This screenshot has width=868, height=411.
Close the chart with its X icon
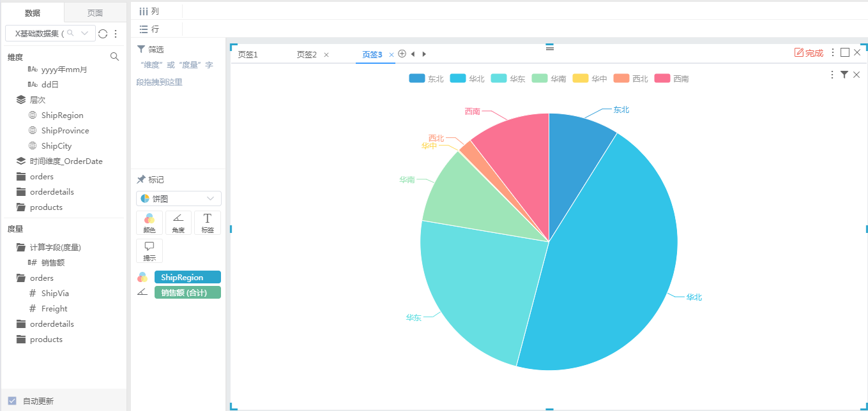(x=857, y=75)
